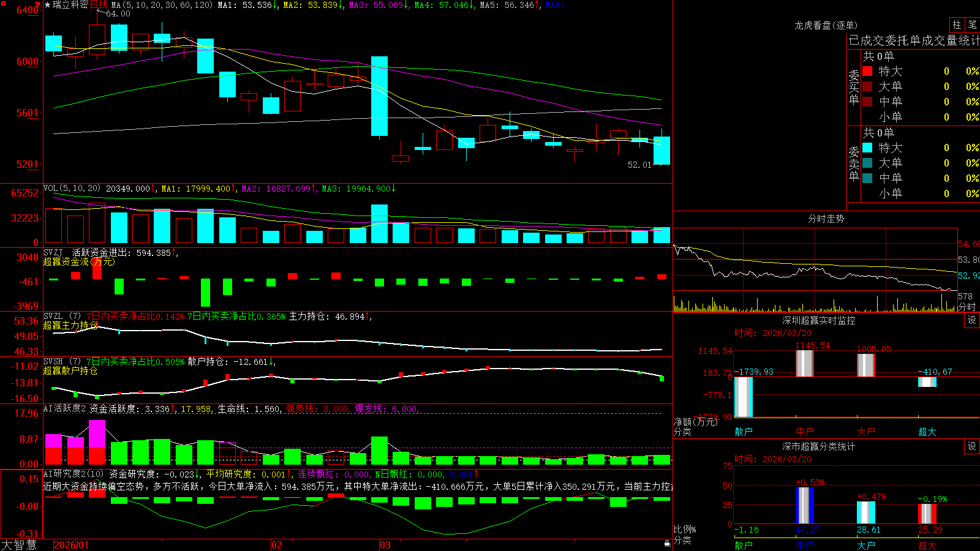Jump to the 03 month marker
This screenshot has height=551, width=980.
click(385, 545)
